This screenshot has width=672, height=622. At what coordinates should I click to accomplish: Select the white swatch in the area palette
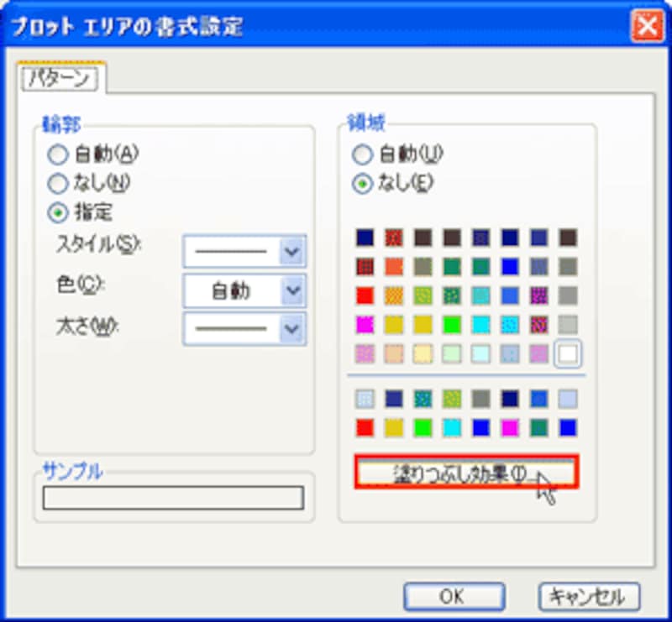(568, 353)
